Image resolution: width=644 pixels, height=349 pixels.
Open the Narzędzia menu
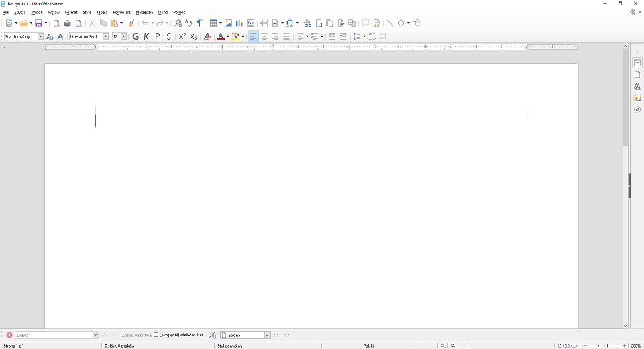coord(144,12)
